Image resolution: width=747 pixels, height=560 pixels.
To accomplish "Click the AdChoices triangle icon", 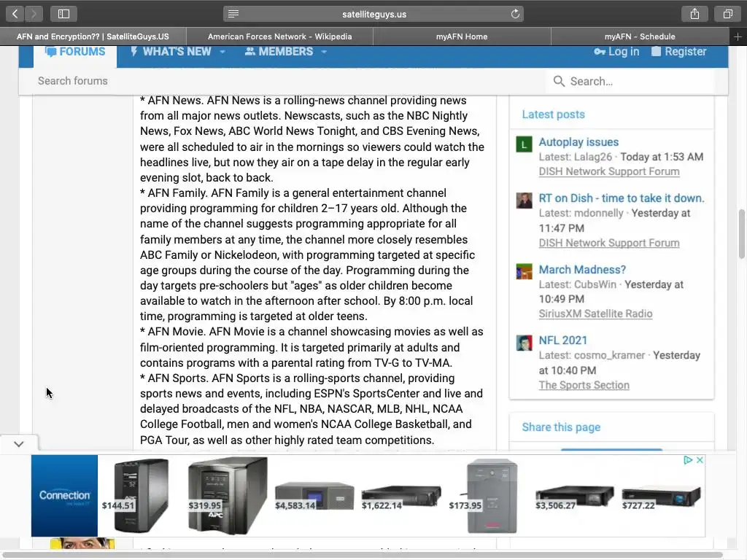I will (688, 460).
